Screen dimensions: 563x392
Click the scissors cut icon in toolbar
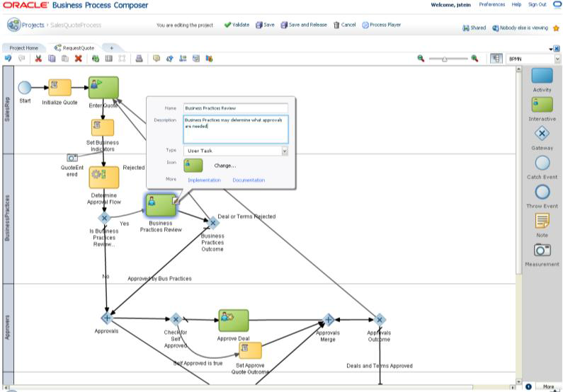tap(38, 59)
